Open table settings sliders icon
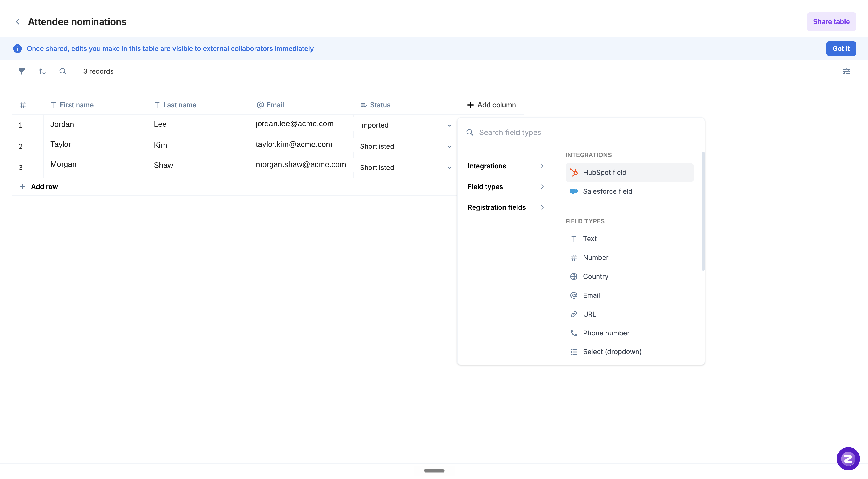868x479 pixels. point(847,71)
